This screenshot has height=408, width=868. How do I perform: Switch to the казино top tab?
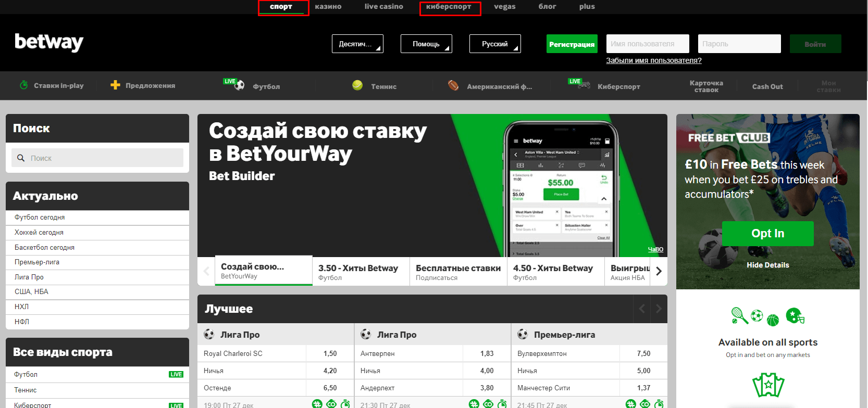(x=328, y=6)
